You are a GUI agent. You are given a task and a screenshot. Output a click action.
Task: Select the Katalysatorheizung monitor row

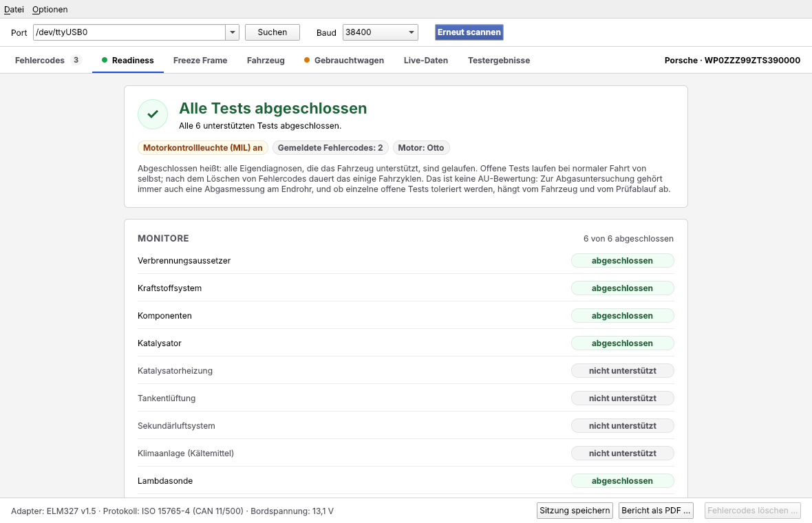click(406, 370)
